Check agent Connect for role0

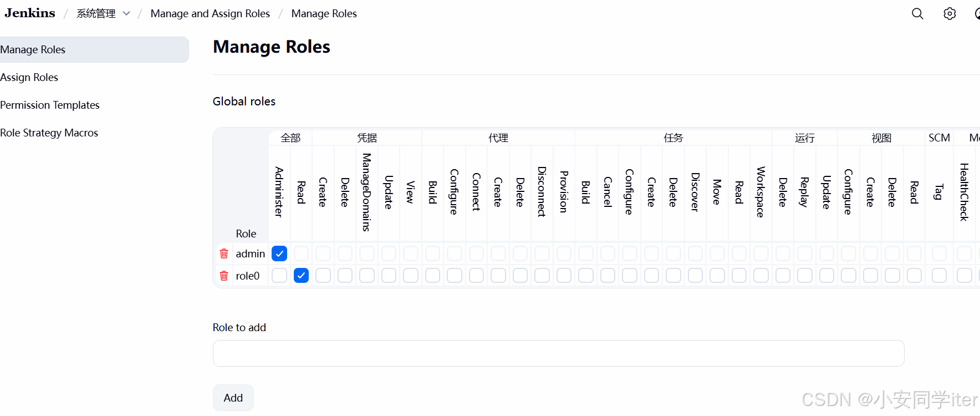pos(476,276)
